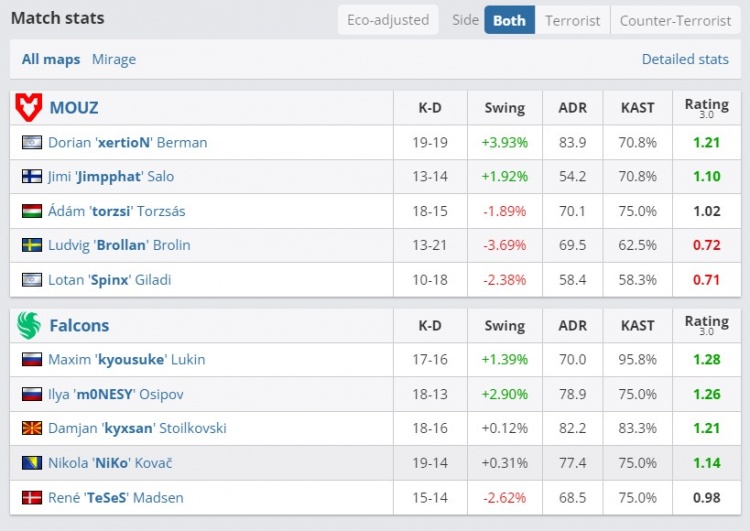The height and width of the screenshot is (531, 750).
Task: Click the MOUZ team name
Action: tap(74, 108)
